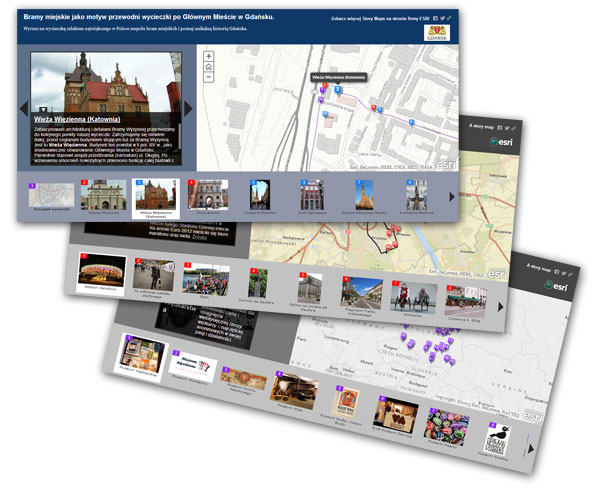Select purple marker near Prague on map

[403, 336]
